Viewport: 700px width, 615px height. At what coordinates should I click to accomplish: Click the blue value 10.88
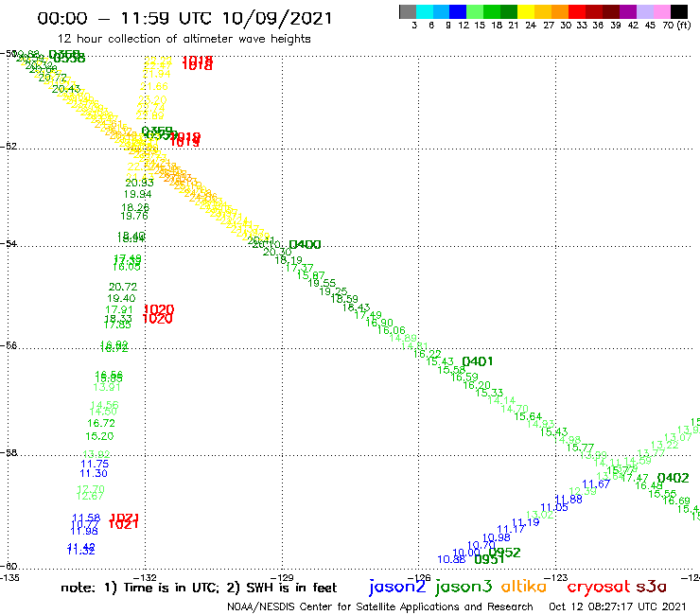coord(451,559)
